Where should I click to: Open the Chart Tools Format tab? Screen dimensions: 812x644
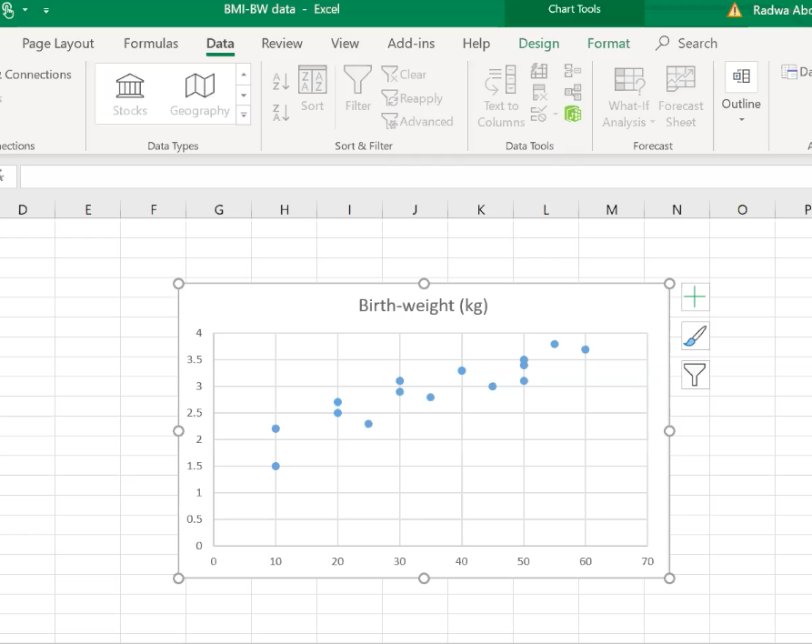pos(608,44)
